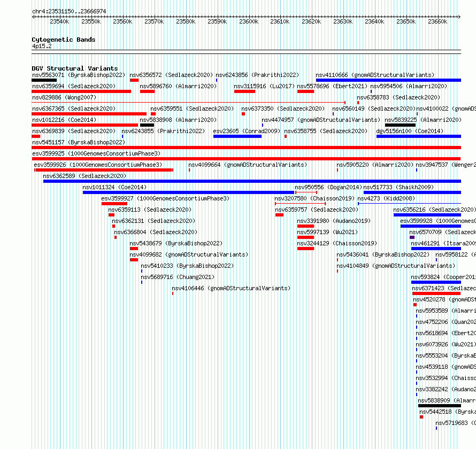Select the nsv5896760 (Almarri2020) variant
Image resolution: width=476 pixels, height=449 pixels.
click(178, 86)
